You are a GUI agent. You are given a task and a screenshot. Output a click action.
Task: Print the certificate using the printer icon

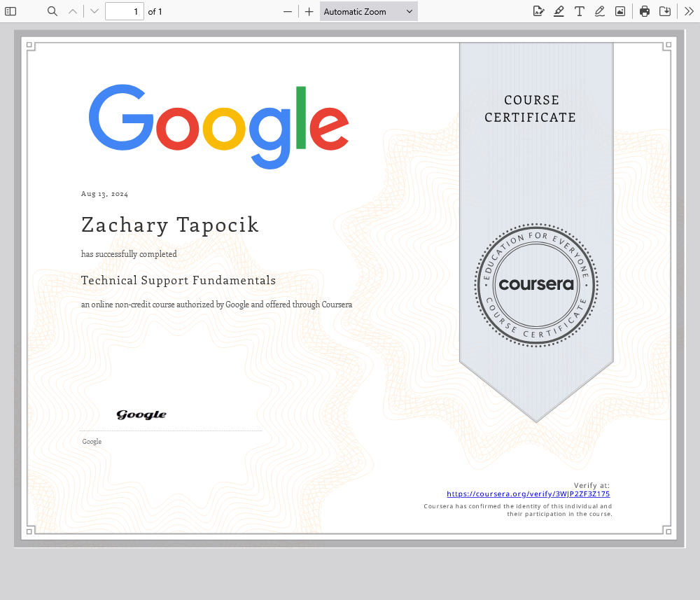point(644,11)
